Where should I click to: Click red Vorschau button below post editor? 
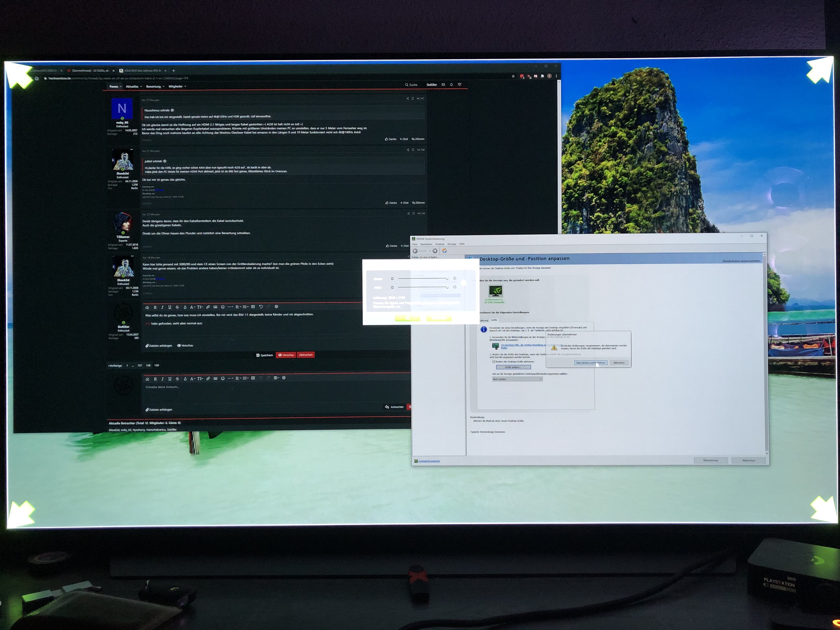[x=286, y=355]
